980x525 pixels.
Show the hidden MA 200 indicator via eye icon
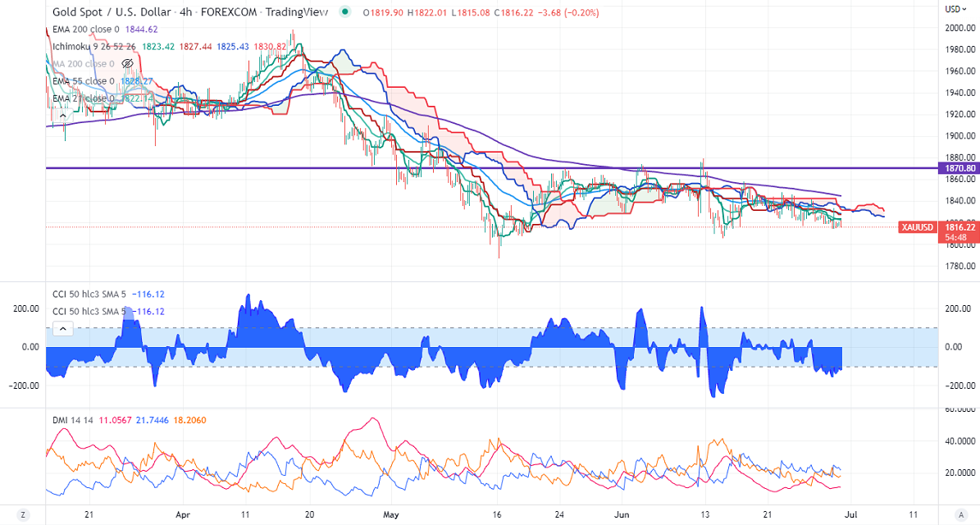pos(127,64)
